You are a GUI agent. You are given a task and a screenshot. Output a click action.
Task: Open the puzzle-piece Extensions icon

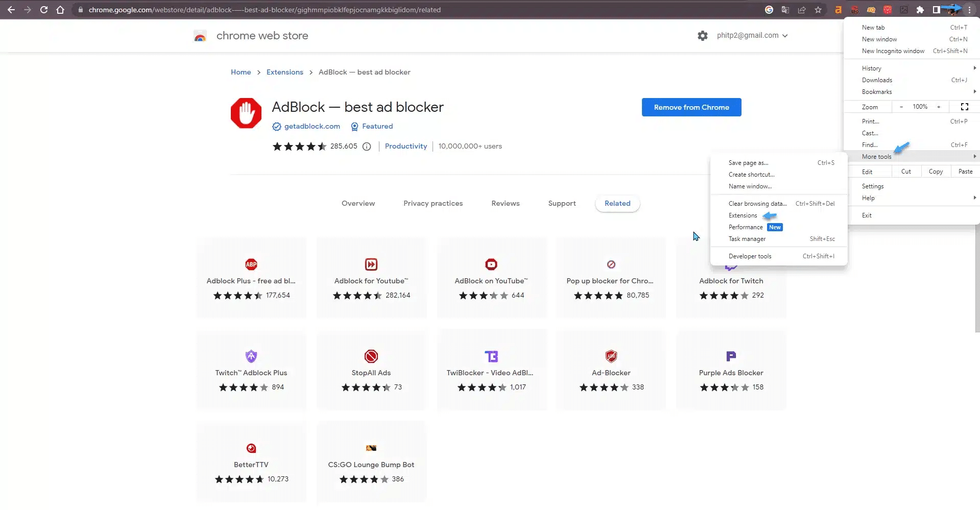pyautogui.click(x=920, y=10)
